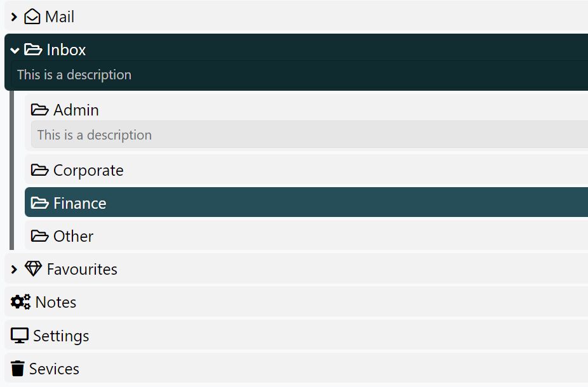This screenshot has height=387, width=588.
Task: Collapse the Inbox section
Action: click(14, 49)
